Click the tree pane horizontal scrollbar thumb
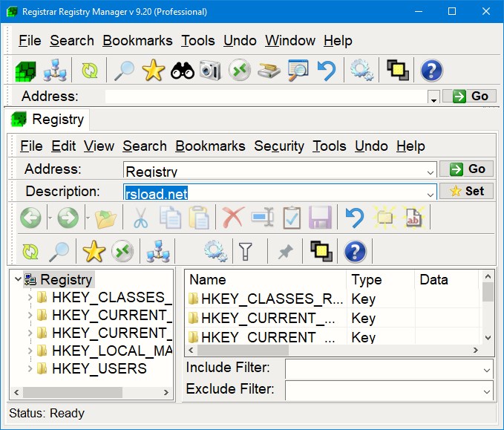504x430 pixels. [x=73, y=393]
